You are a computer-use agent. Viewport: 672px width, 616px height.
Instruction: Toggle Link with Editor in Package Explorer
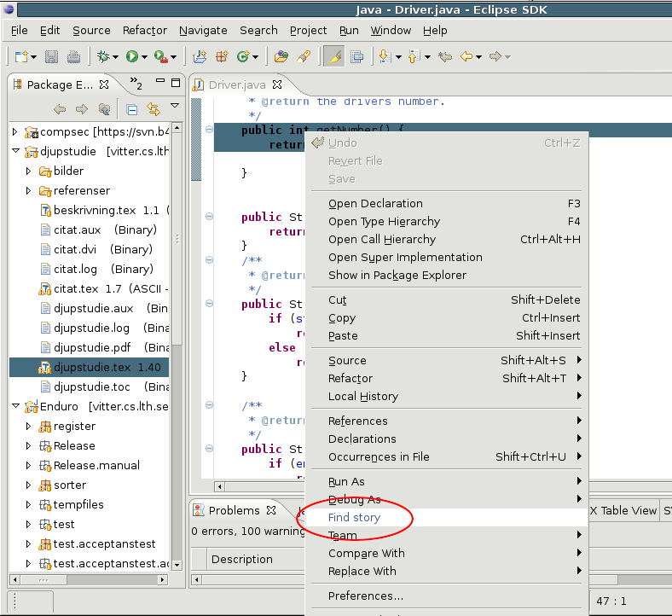pos(154,109)
